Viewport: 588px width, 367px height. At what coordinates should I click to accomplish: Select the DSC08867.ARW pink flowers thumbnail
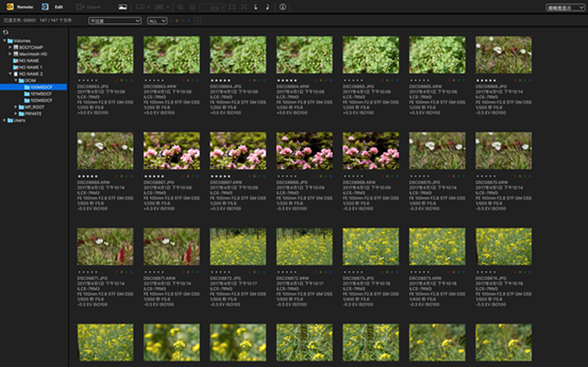click(238, 151)
